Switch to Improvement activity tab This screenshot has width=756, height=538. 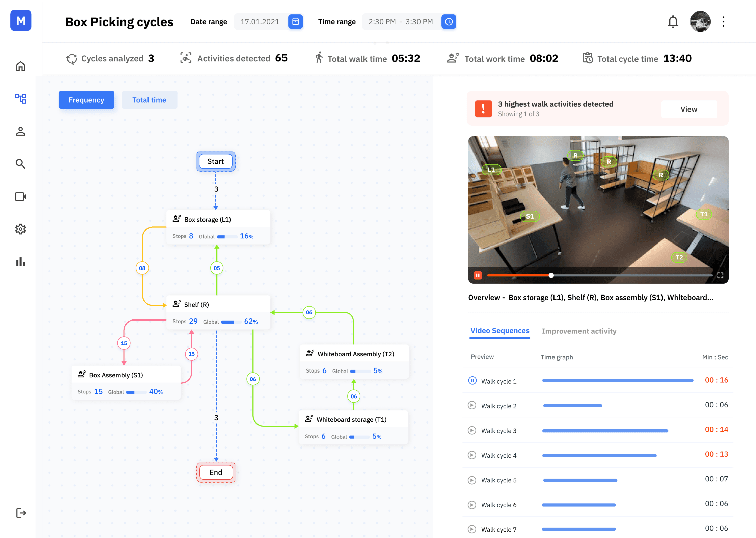tap(579, 331)
